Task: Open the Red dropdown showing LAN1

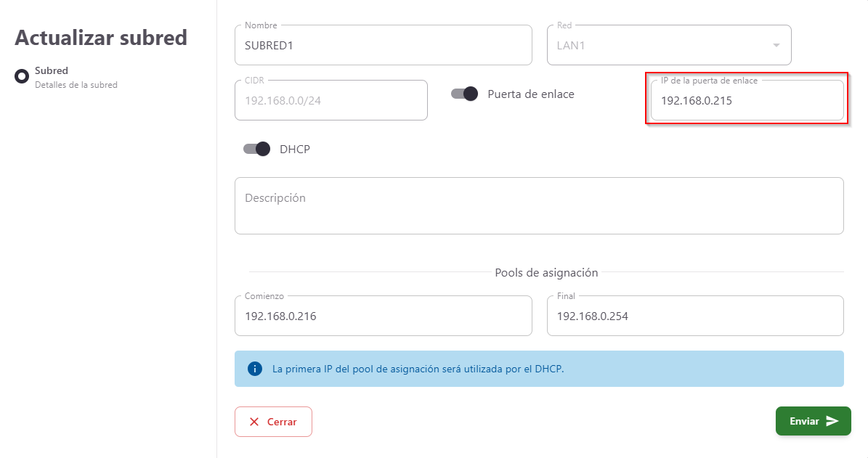Action: 661,45
